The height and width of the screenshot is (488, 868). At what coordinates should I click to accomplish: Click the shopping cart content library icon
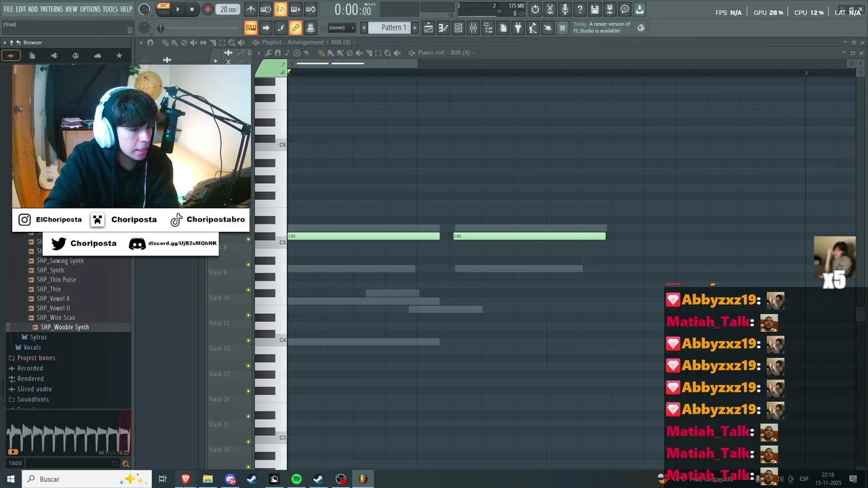click(x=562, y=28)
